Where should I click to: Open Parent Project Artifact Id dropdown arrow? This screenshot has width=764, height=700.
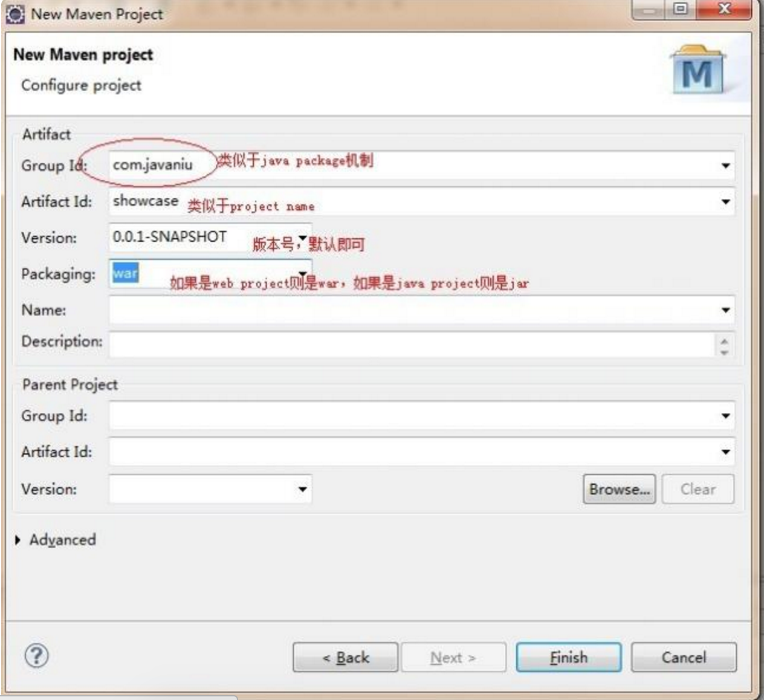(725, 452)
